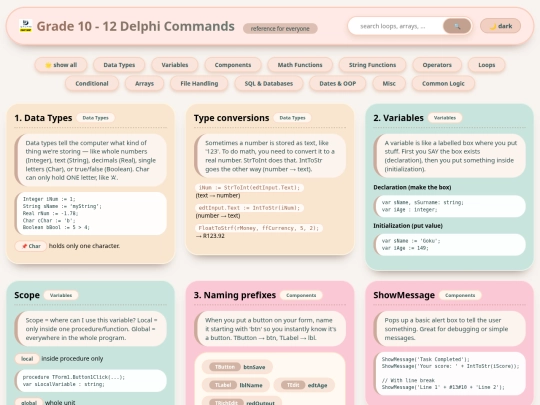The height and width of the screenshot is (405, 540).
Task: Filter by String Functions chip
Action: click(x=372, y=65)
